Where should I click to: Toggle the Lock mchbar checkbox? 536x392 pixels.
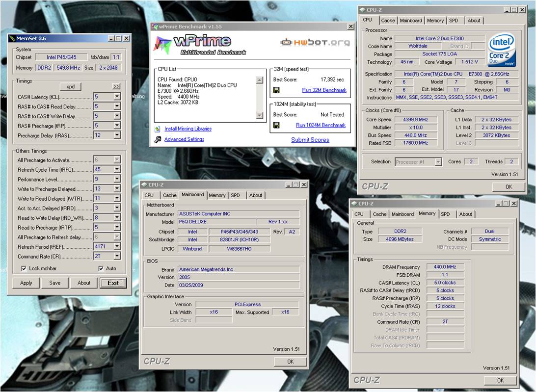pos(24,268)
